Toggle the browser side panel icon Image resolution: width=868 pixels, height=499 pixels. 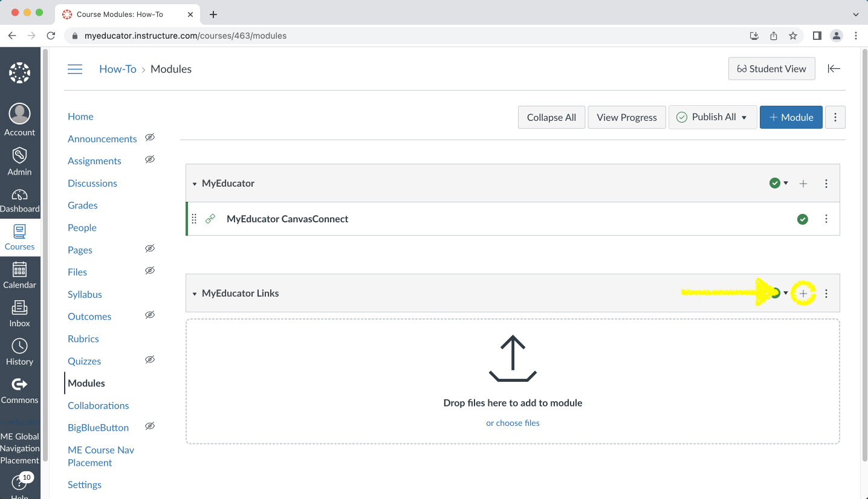(817, 36)
